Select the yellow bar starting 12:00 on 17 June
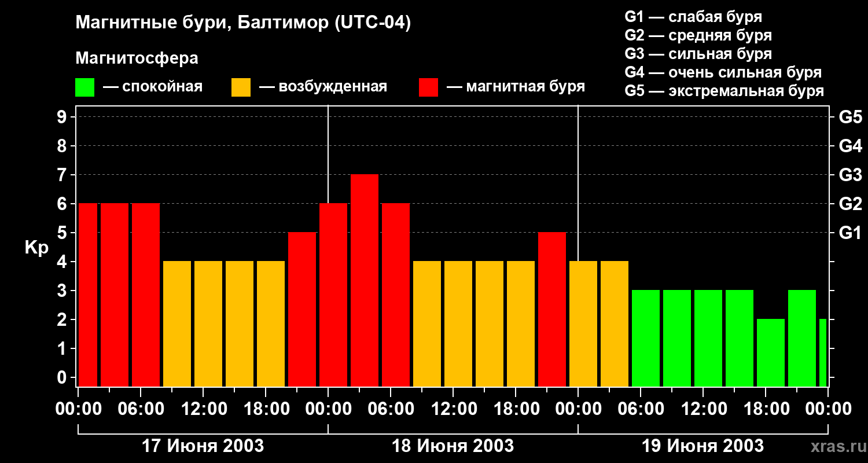Screen dimensions: 868x463 coord(208,324)
